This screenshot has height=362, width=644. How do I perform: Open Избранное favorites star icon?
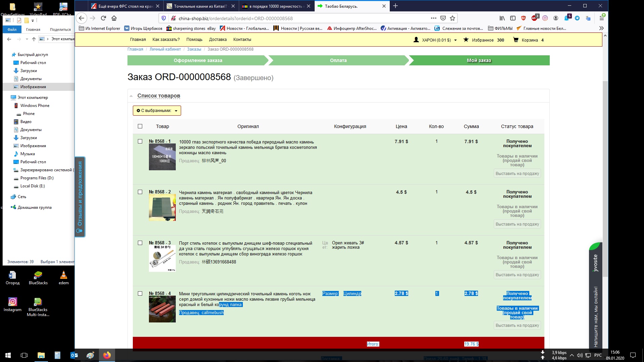[x=466, y=40]
